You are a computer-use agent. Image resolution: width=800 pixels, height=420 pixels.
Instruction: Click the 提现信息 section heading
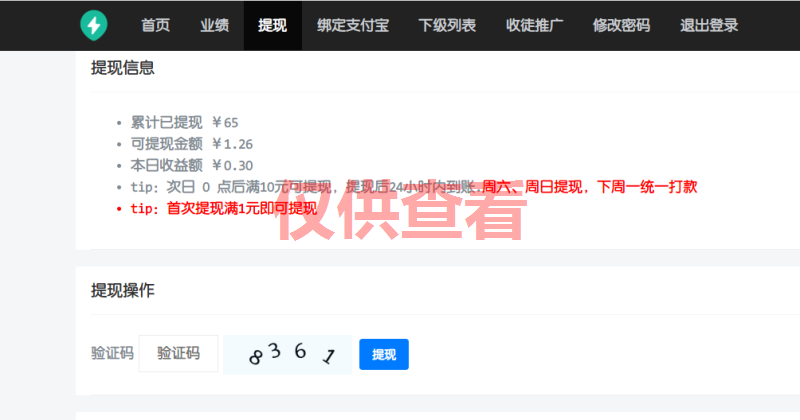pos(122,68)
